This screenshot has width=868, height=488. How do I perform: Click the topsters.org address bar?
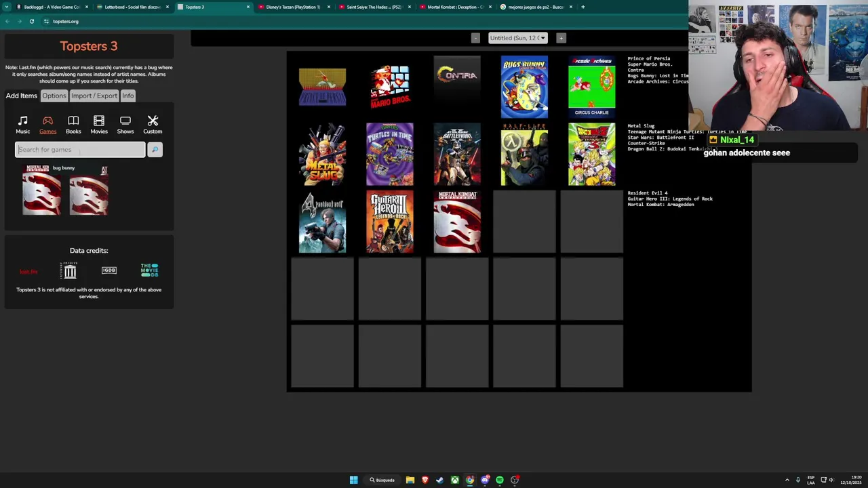click(66, 21)
